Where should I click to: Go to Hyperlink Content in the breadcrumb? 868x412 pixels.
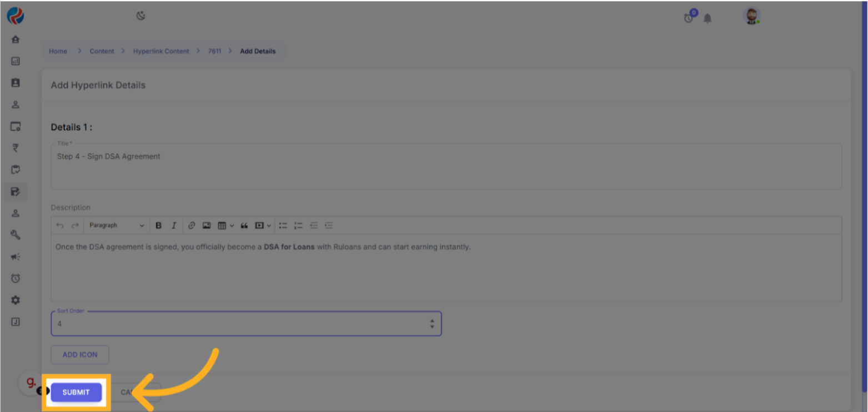coord(161,51)
